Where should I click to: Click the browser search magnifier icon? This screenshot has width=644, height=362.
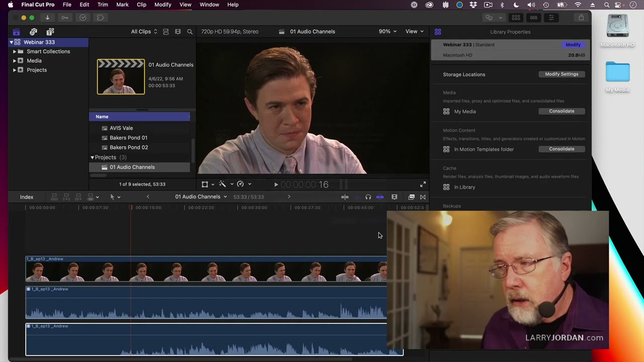190,32
